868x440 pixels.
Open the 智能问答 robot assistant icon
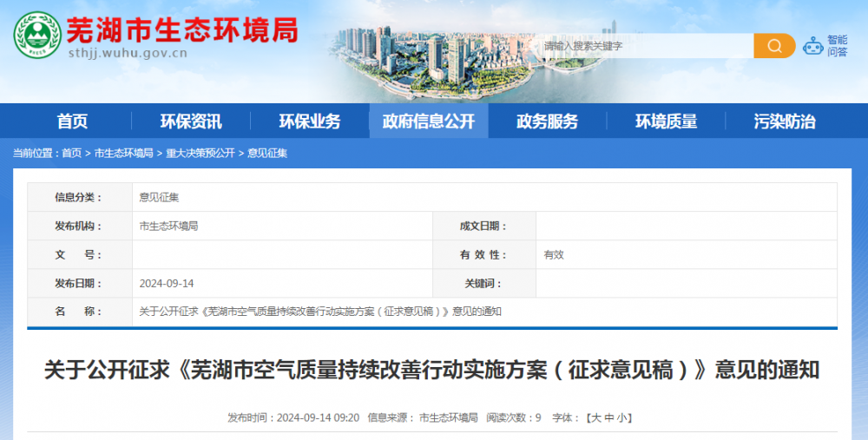tap(813, 47)
